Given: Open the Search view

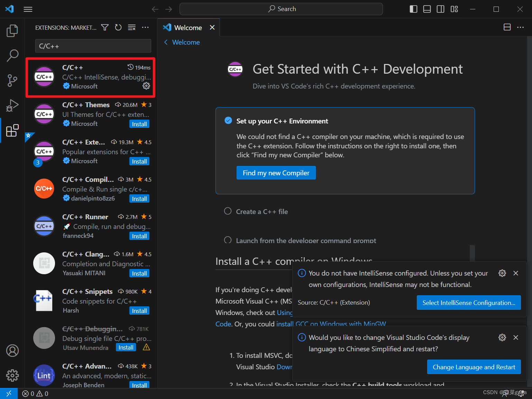Looking at the screenshot, I should pos(12,55).
